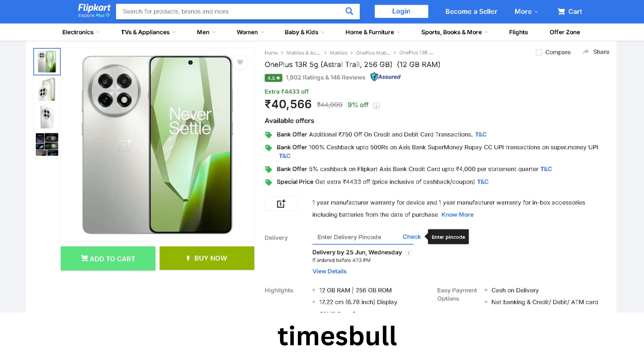Expand the Home & Furniture menu
The height and width of the screenshot is (362, 644).
tap(373, 32)
